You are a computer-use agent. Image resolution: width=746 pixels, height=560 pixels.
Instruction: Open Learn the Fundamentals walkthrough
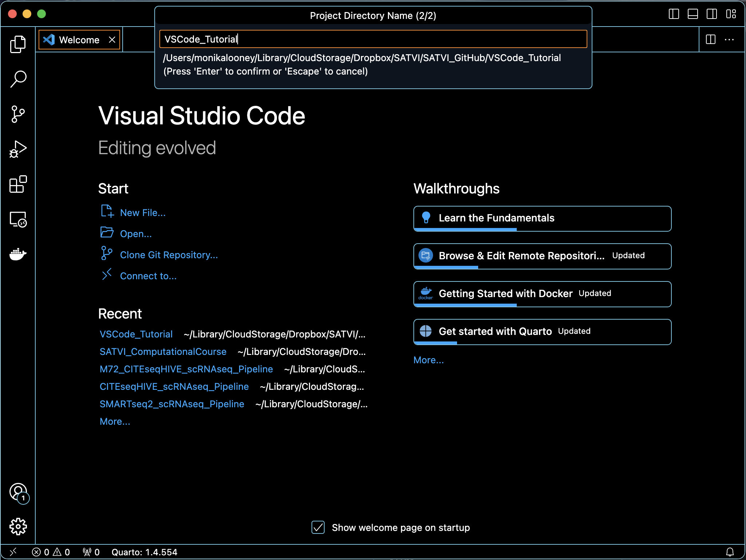(x=542, y=219)
